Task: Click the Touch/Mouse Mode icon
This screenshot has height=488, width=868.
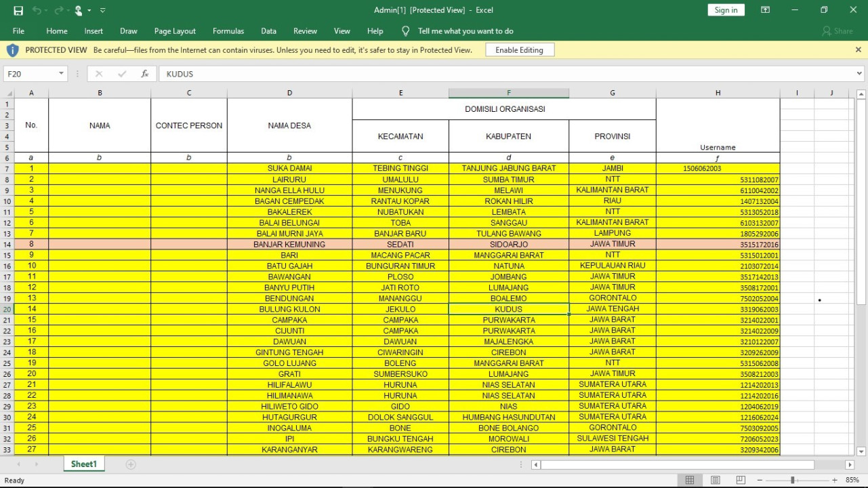Action: pos(79,10)
